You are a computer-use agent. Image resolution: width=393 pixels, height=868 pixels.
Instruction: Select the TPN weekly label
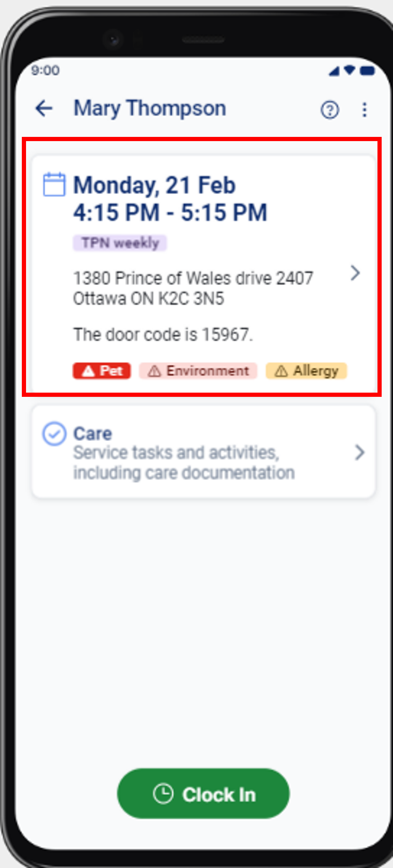pyautogui.click(x=120, y=243)
